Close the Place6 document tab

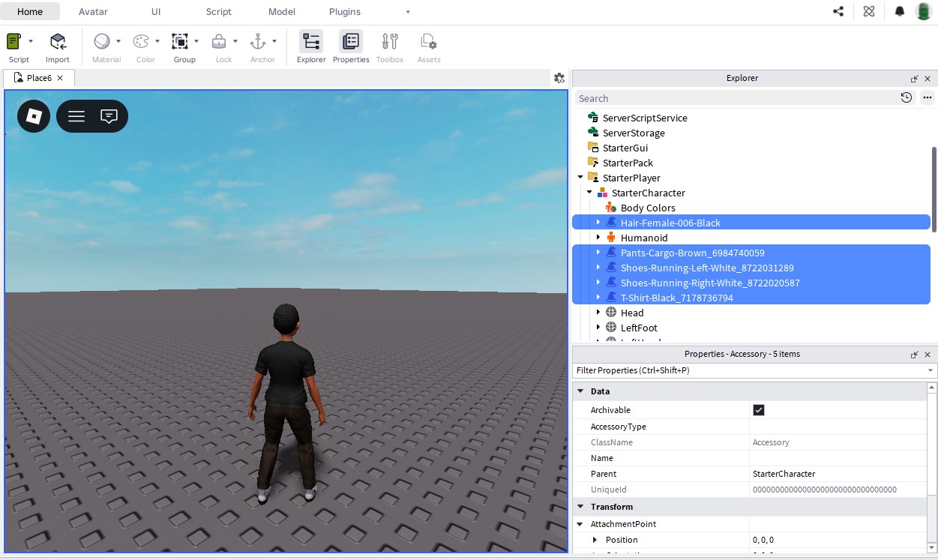coord(60,78)
